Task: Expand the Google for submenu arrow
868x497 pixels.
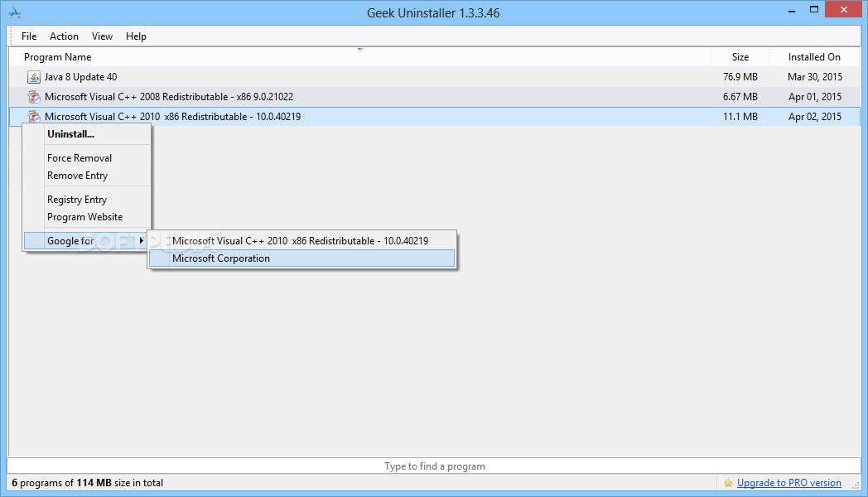Action: coord(142,241)
